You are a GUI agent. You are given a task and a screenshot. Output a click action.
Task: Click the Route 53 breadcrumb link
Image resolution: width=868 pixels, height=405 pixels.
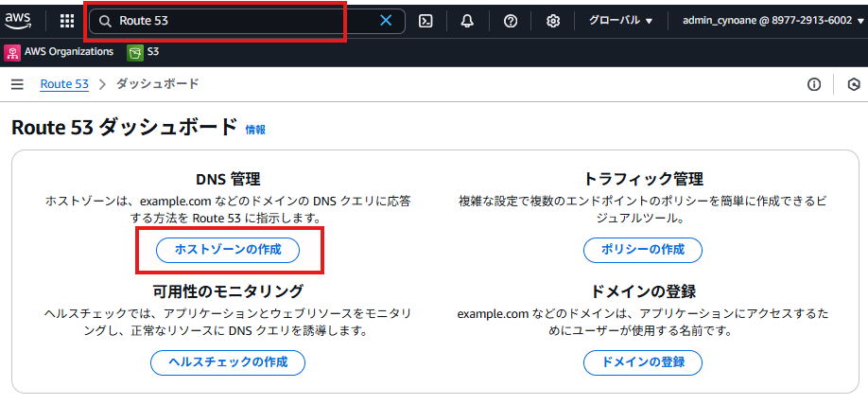(64, 84)
